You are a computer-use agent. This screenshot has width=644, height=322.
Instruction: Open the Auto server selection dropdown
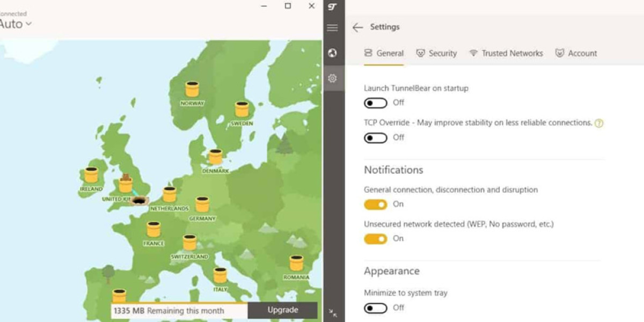pyautogui.click(x=15, y=24)
